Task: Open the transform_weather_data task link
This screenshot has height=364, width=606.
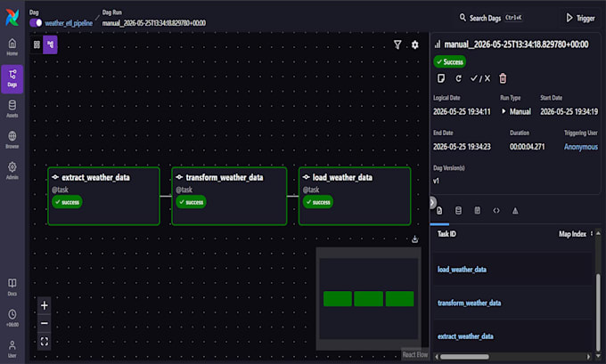Action: [469, 303]
